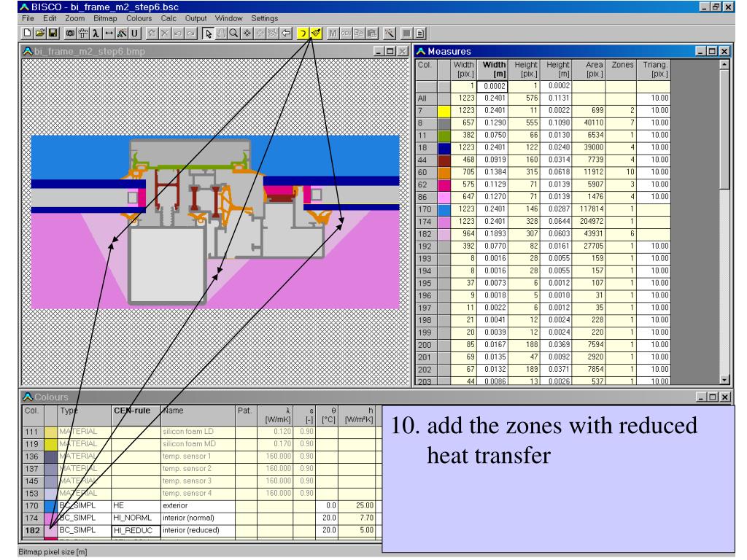Click the 'interior (normal)' name cell

click(x=198, y=518)
